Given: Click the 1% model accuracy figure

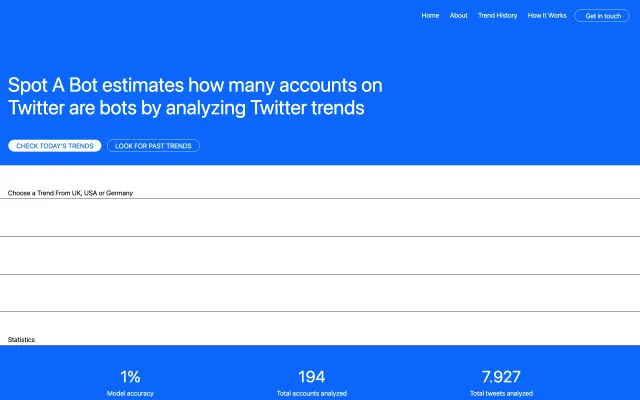Looking at the screenshot, I should coord(130,376).
